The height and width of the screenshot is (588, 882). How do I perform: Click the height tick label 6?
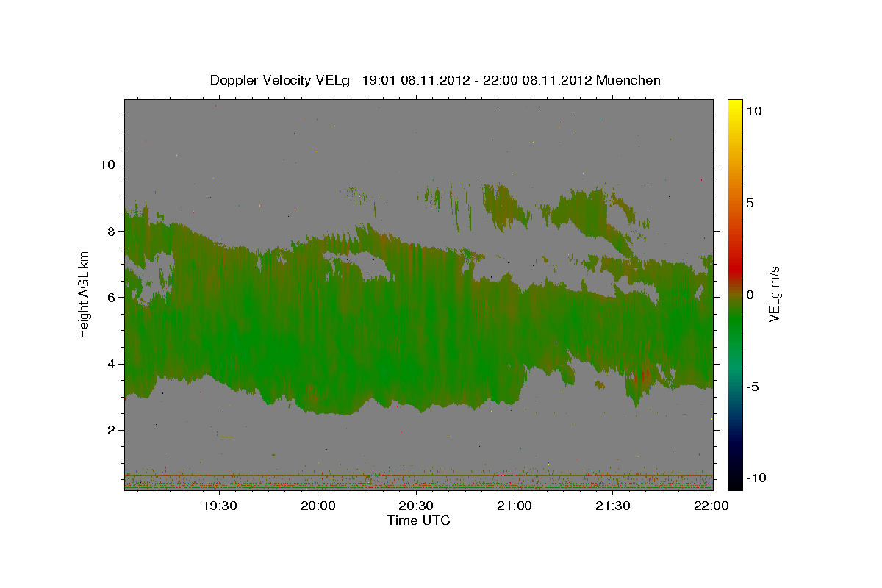tap(110, 298)
